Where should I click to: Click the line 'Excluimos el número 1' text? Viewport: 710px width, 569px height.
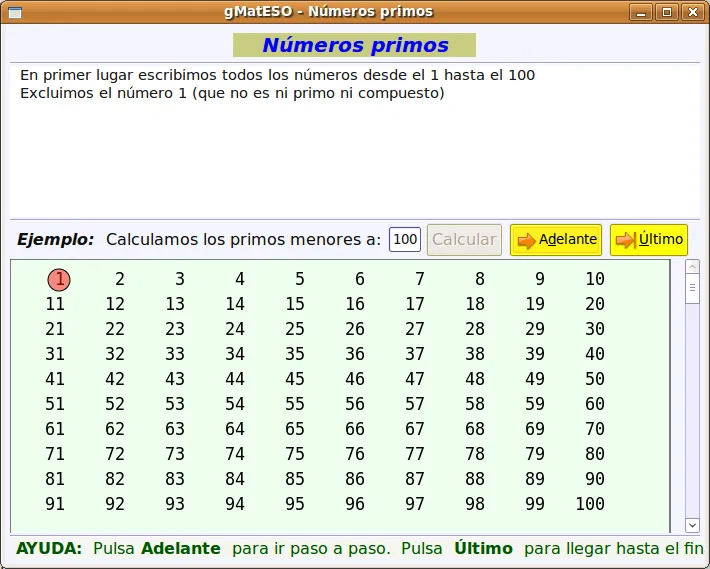point(232,93)
